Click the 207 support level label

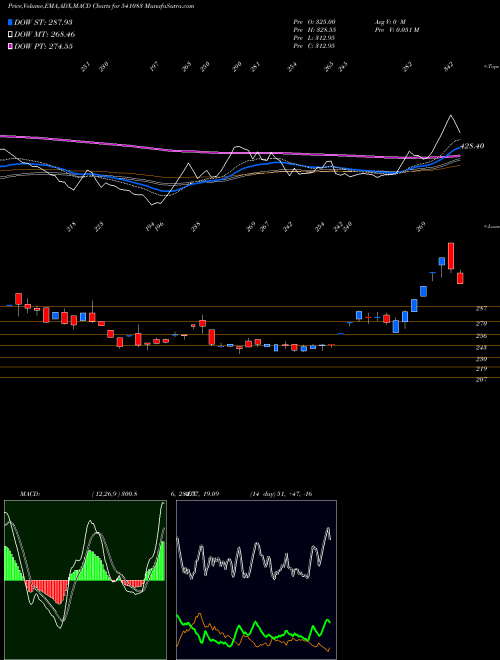481,380
